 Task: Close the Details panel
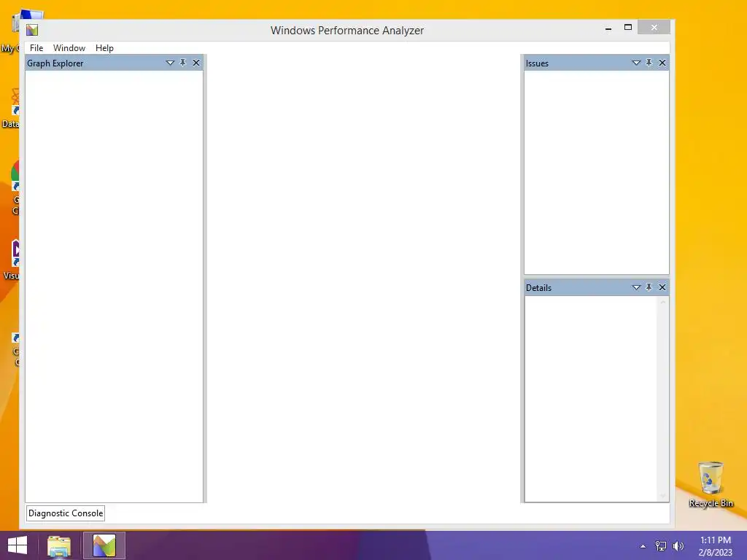[x=662, y=287]
